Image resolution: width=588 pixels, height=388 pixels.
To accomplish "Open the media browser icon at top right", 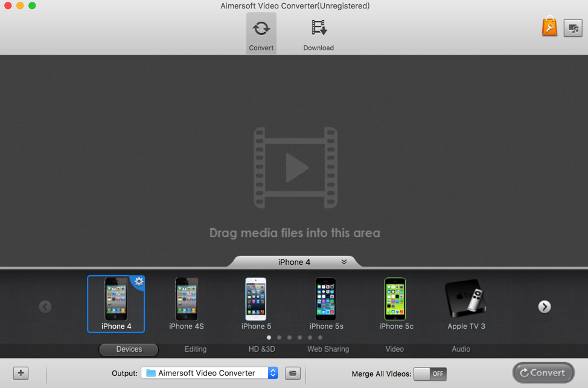I will [x=573, y=28].
